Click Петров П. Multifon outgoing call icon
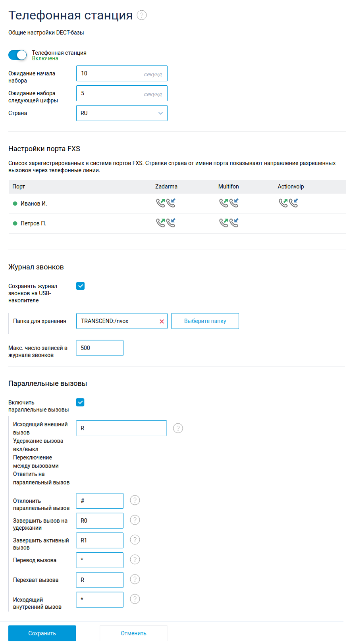 pyautogui.click(x=224, y=223)
